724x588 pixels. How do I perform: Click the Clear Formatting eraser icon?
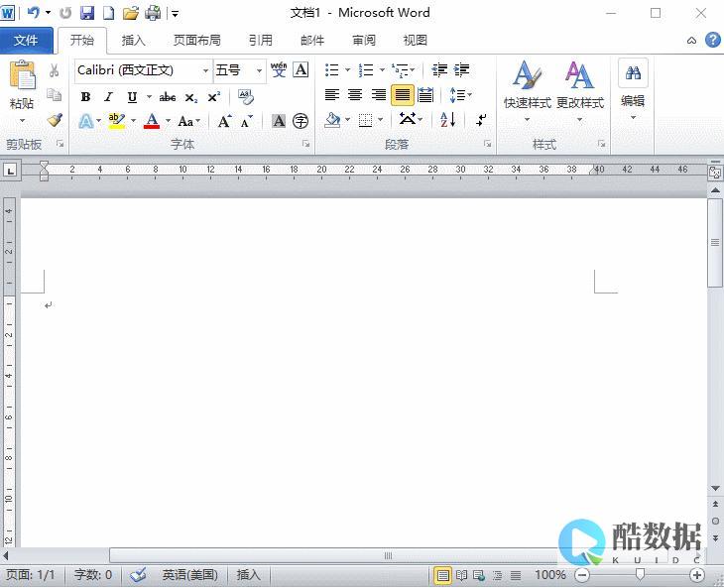pyautogui.click(x=246, y=96)
